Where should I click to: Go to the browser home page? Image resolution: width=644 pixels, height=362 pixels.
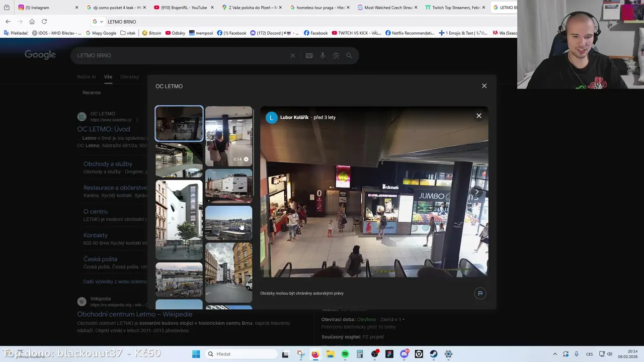pos(32,22)
